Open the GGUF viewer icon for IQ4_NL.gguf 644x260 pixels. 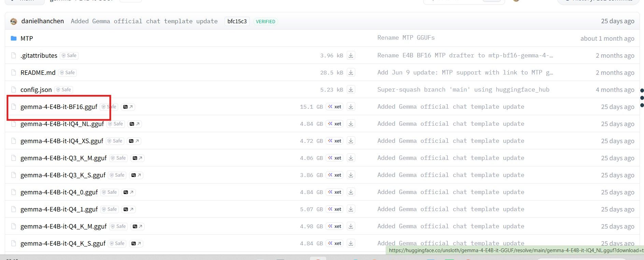[x=134, y=124]
